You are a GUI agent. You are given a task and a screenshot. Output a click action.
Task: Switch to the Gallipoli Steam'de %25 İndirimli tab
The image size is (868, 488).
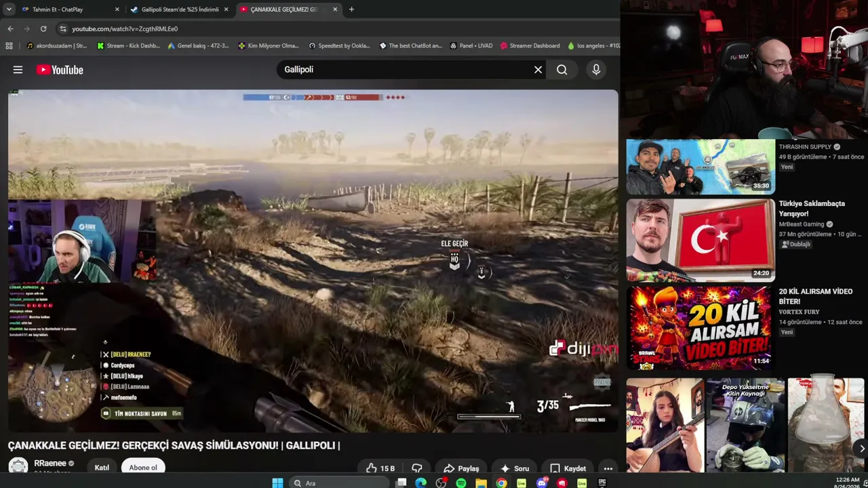(179, 9)
